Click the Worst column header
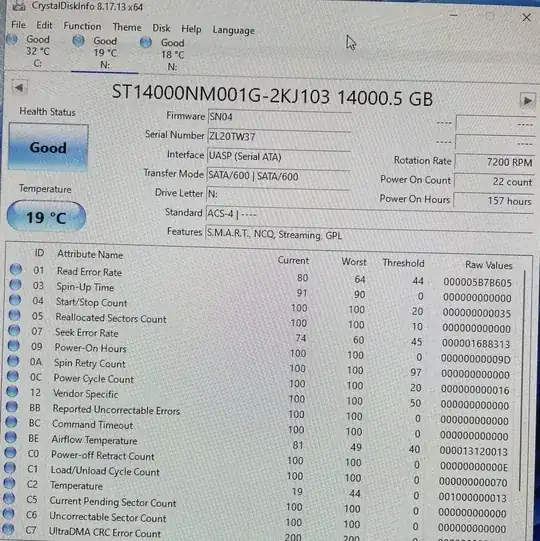The height and width of the screenshot is (541, 540). click(354, 262)
